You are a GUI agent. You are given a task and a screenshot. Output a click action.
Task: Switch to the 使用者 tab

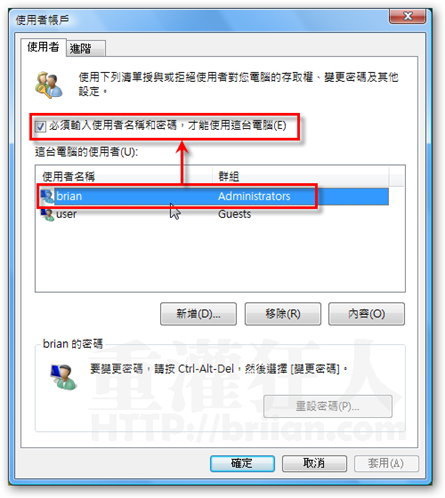click(43, 47)
